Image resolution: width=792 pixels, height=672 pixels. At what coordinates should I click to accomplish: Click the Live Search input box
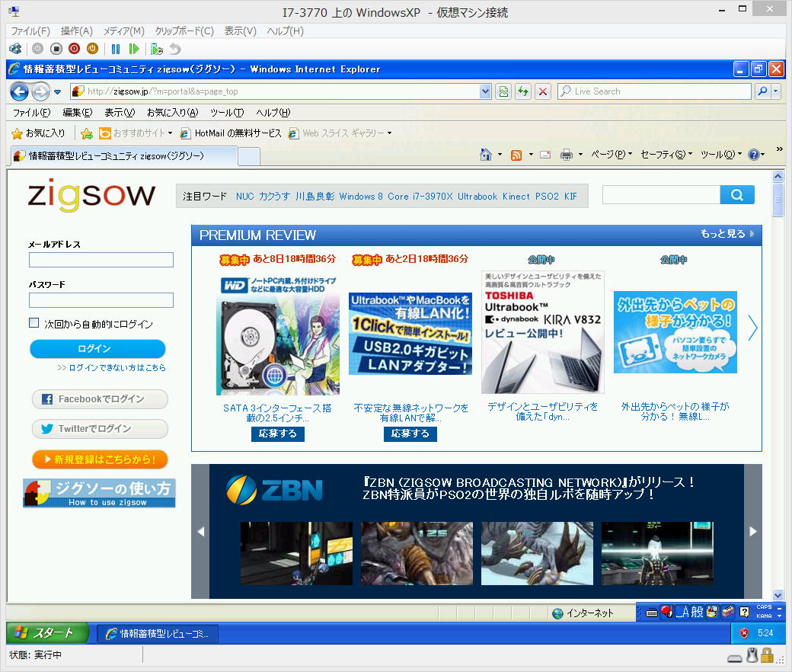[x=655, y=91]
